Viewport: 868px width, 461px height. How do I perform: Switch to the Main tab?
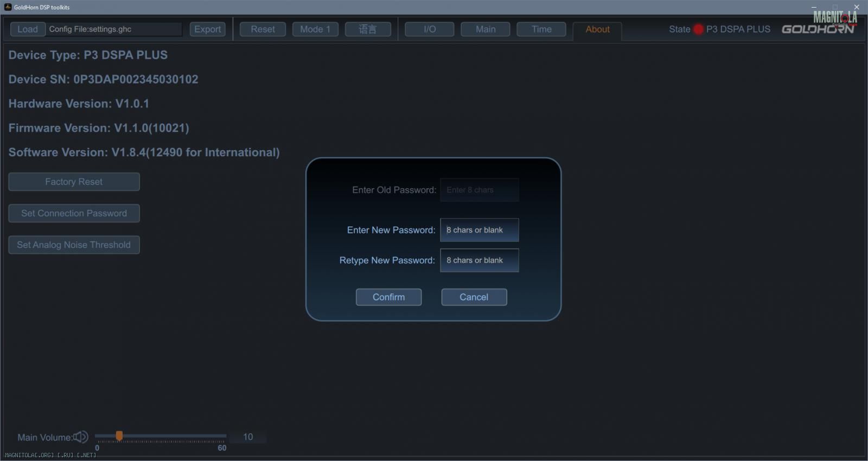[x=486, y=29]
